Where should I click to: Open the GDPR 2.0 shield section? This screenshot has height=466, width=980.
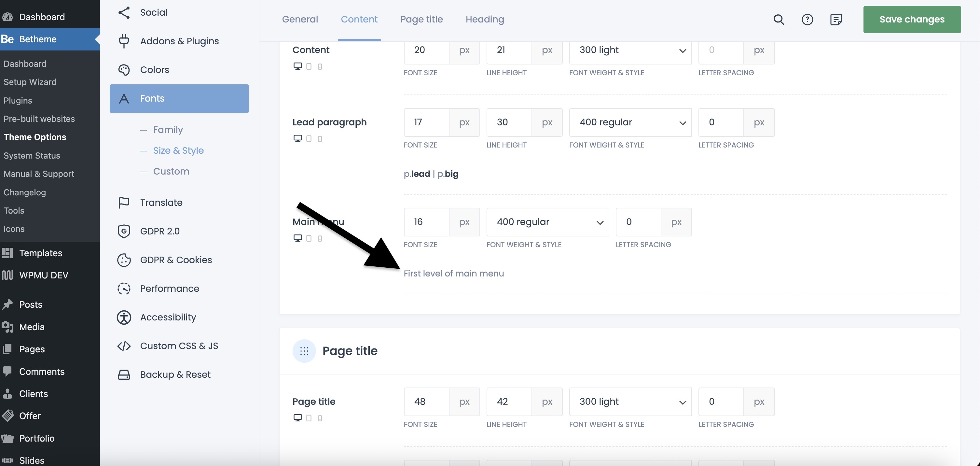[x=159, y=231]
